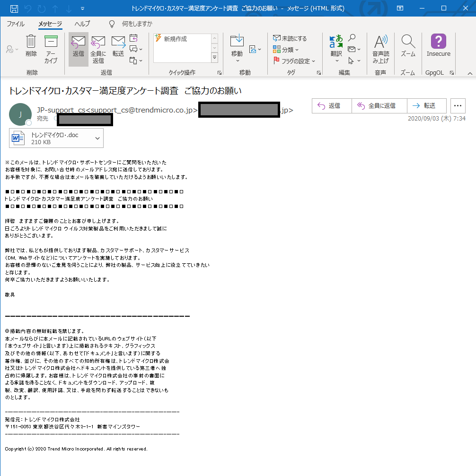The height and width of the screenshot is (476, 476).
Task: Delete the email using the 削除 icon
Action: pos(31,46)
